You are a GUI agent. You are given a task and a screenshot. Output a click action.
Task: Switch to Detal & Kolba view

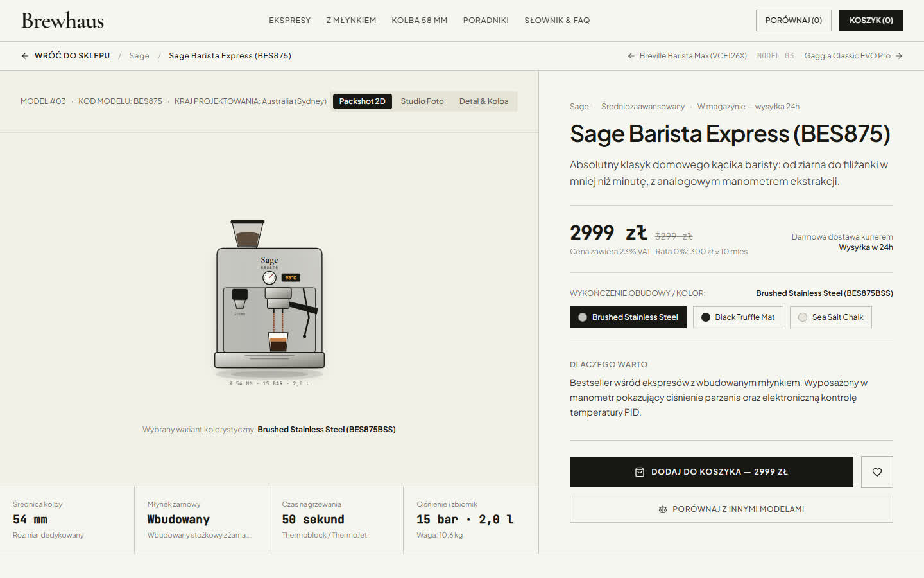(484, 101)
